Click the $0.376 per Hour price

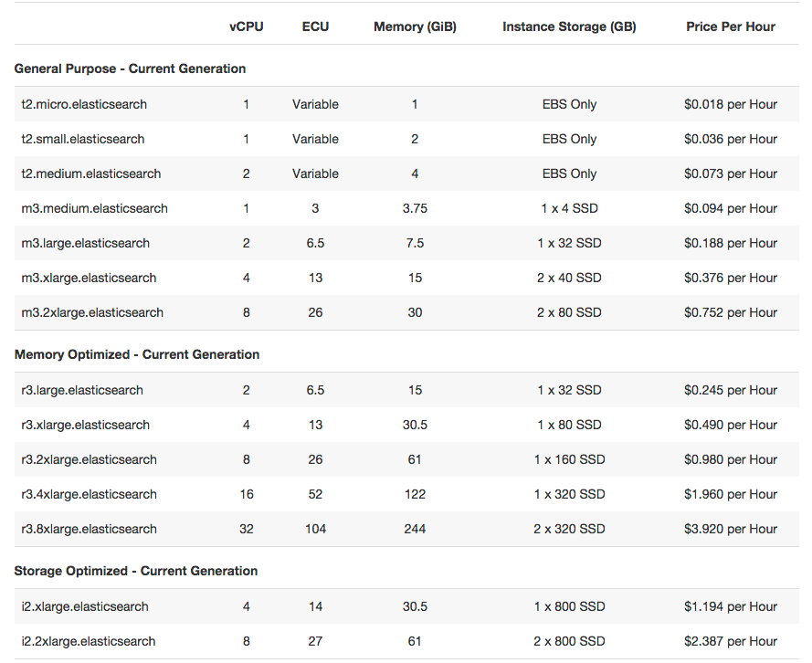coord(730,278)
